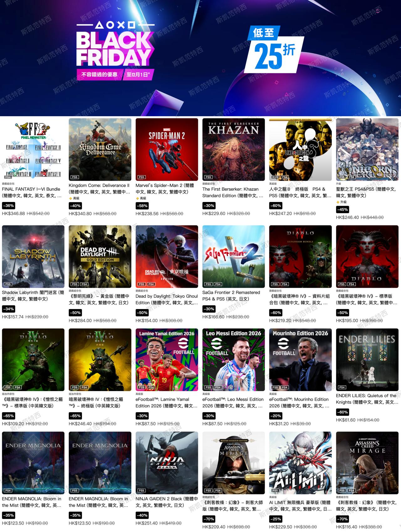The image size is (401, 532).
Task: Click the AI LIMIT deluxe edition cover
Action: click(x=300, y=463)
